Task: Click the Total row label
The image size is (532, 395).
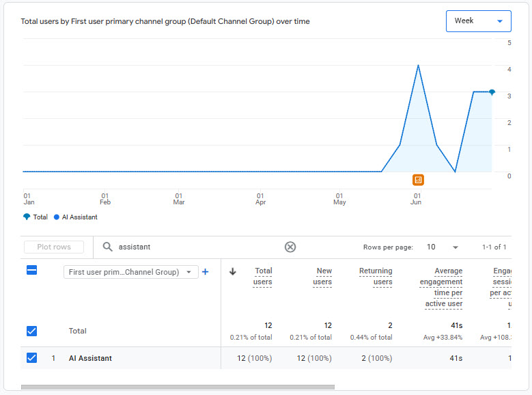Action: pos(77,331)
